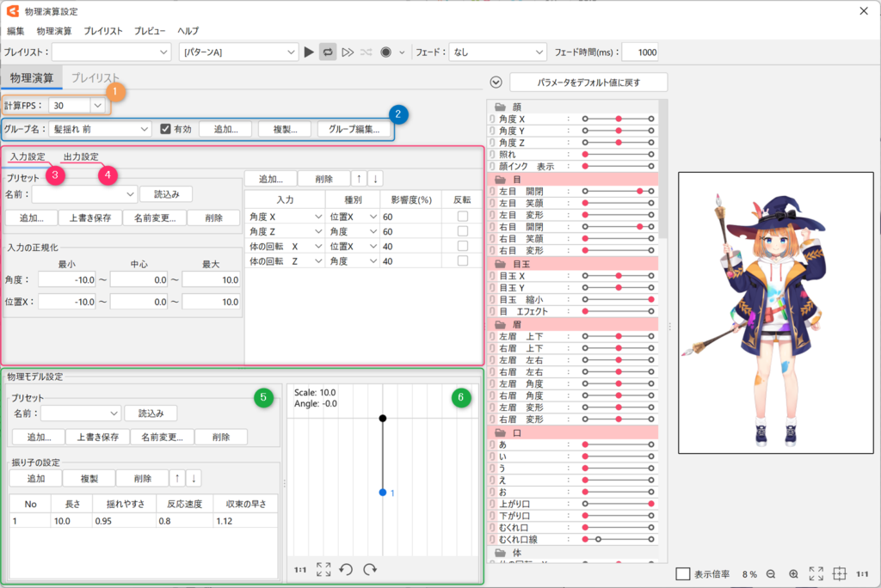Open the 物理演算 menu
This screenshot has height=588, width=881.
pos(55,30)
